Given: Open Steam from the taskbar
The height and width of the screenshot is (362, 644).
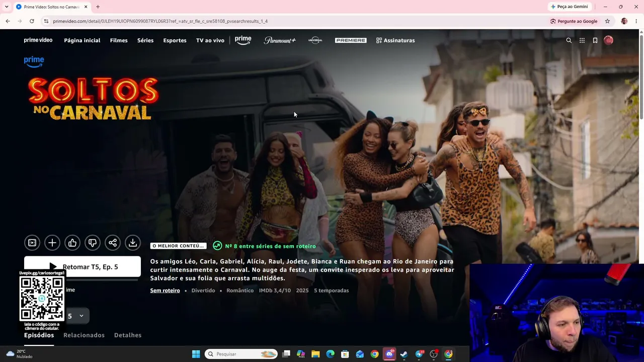Looking at the screenshot, I should [404, 354].
